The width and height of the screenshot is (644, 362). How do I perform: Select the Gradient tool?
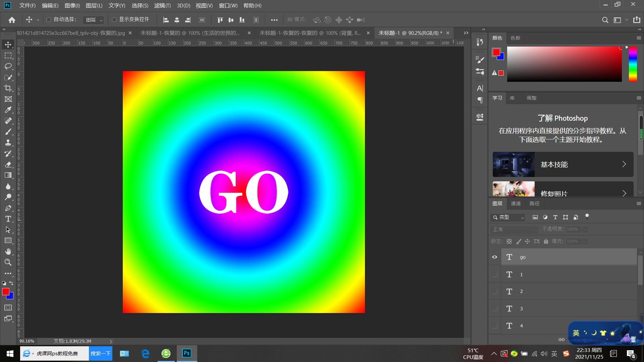click(8, 175)
